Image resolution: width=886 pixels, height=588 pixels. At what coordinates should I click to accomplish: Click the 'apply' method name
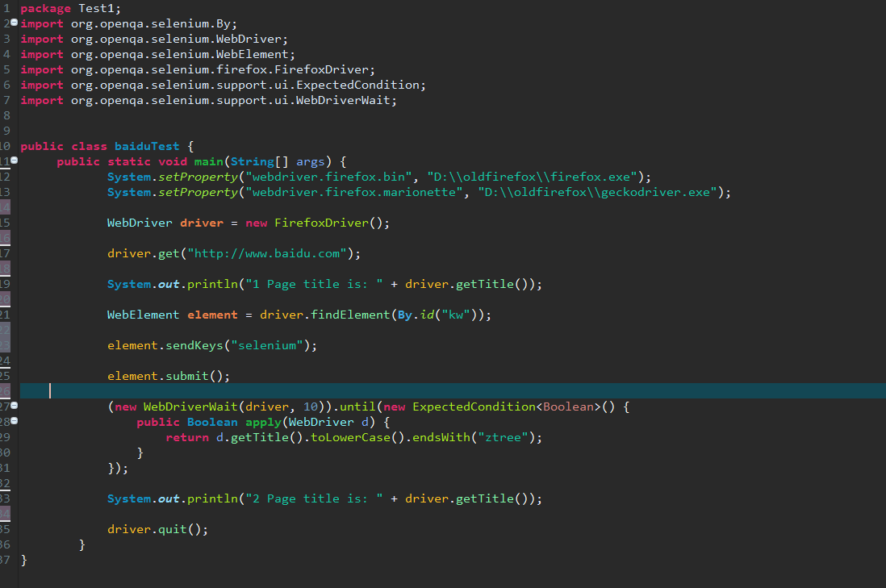coord(263,422)
